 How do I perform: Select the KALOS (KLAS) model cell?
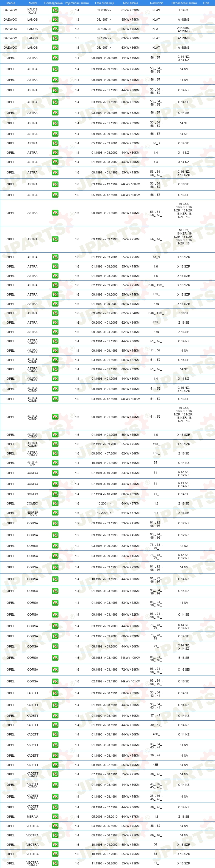32,11
